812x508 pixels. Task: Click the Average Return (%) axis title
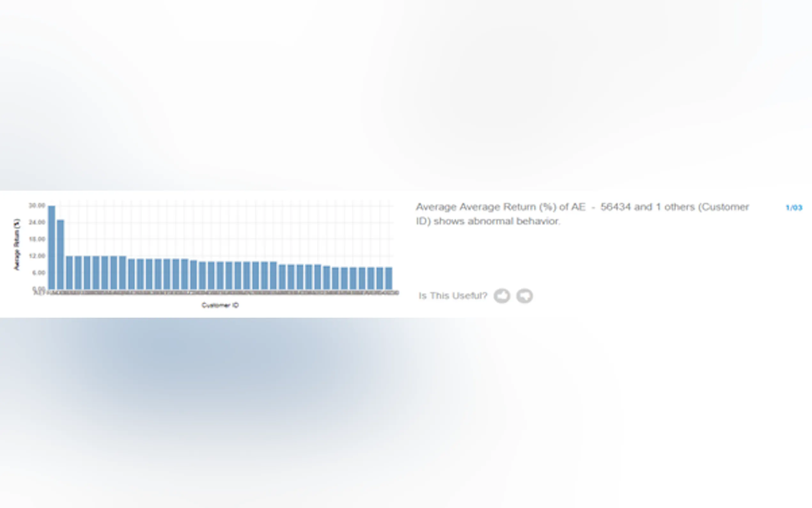point(17,244)
